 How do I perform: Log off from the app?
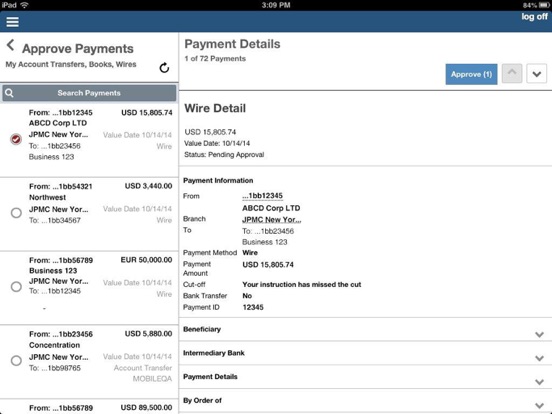534,17
